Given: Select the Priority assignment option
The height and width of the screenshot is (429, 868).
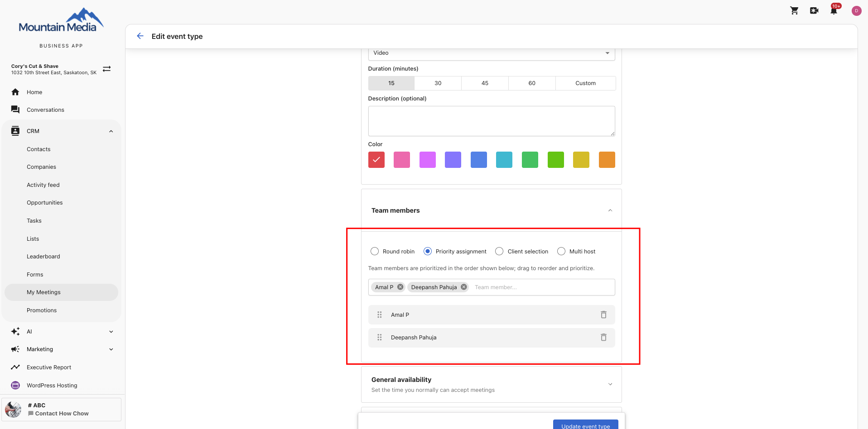Looking at the screenshot, I should [x=428, y=251].
